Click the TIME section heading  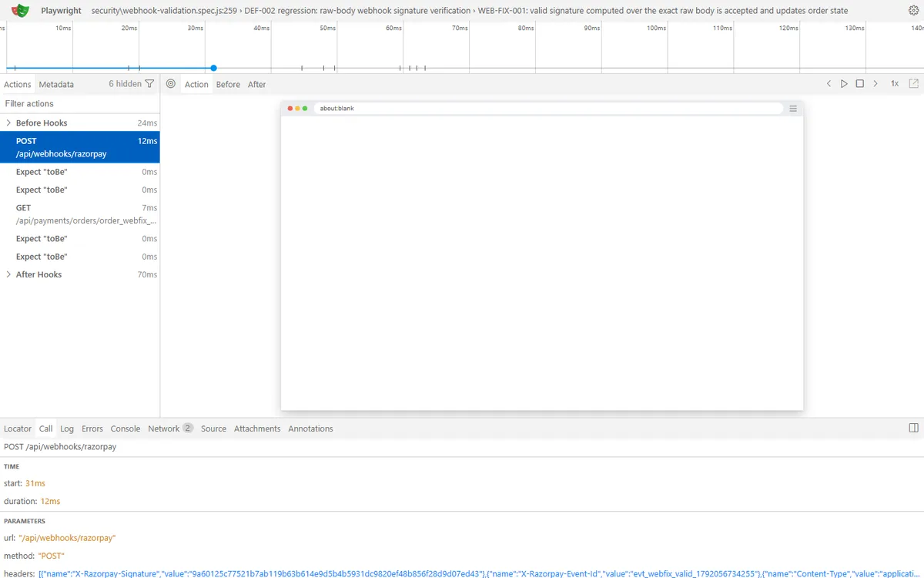pyautogui.click(x=12, y=466)
